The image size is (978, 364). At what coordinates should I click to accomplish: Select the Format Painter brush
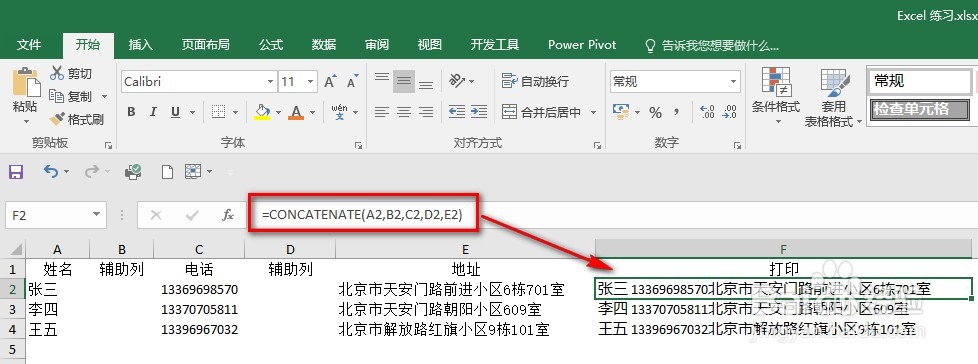click(57, 118)
